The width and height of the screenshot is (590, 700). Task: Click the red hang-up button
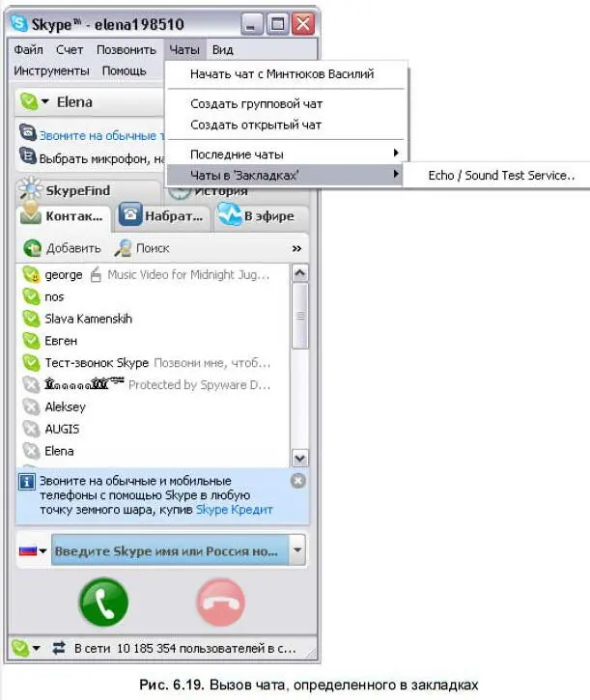point(221,602)
